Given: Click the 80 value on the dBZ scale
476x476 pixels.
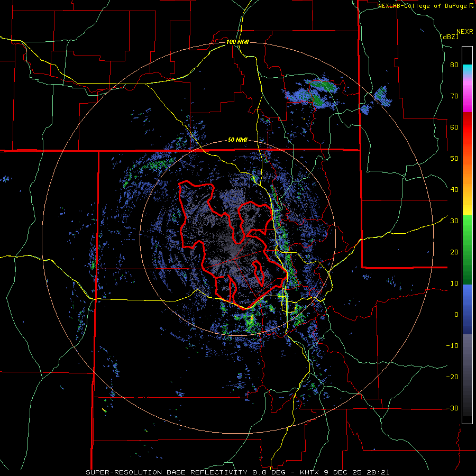Looking at the screenshot, I should click(454, 65).
